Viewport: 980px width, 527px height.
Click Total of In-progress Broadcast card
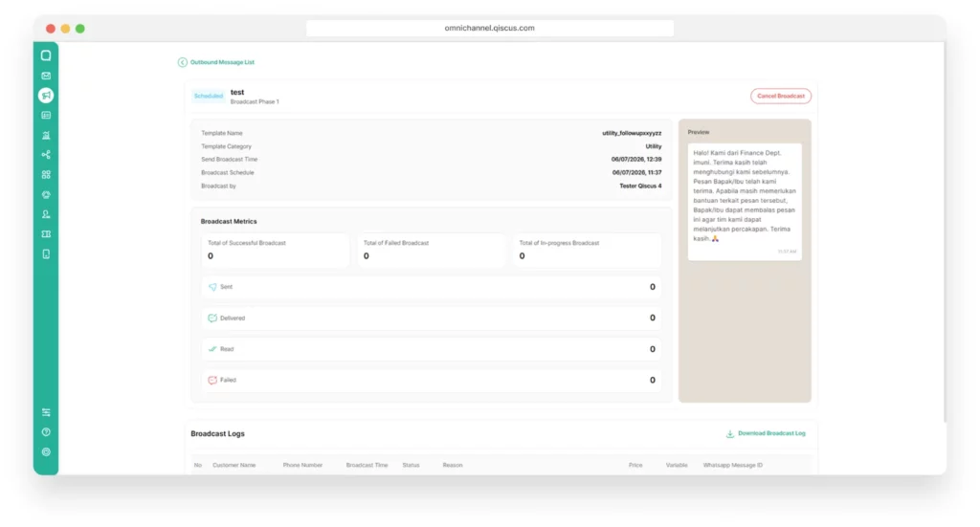(587, 251)
